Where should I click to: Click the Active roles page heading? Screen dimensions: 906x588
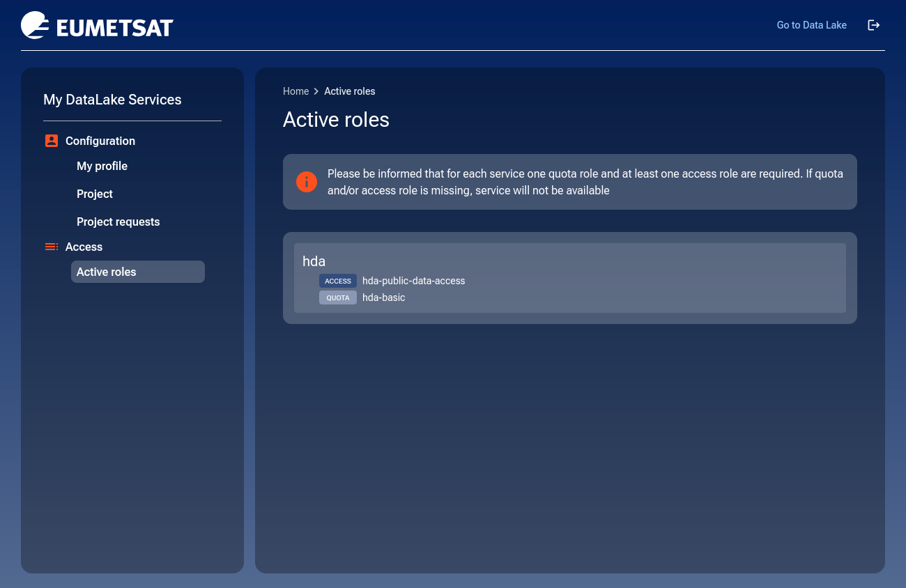[x=336, y=120]
